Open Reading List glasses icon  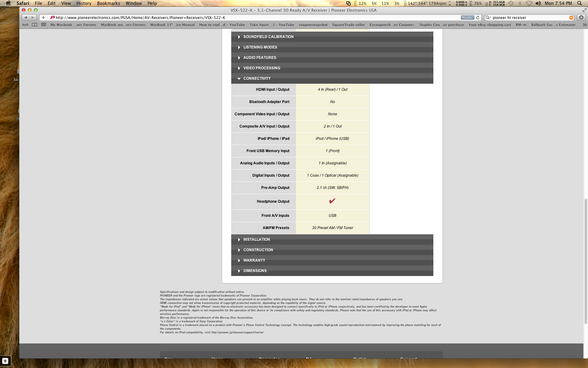coord(25,25)
